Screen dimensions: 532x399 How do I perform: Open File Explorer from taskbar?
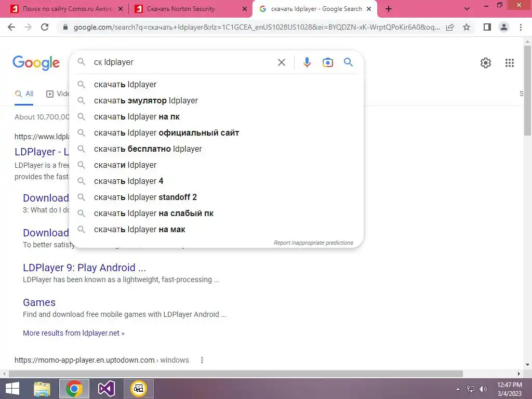42,389
